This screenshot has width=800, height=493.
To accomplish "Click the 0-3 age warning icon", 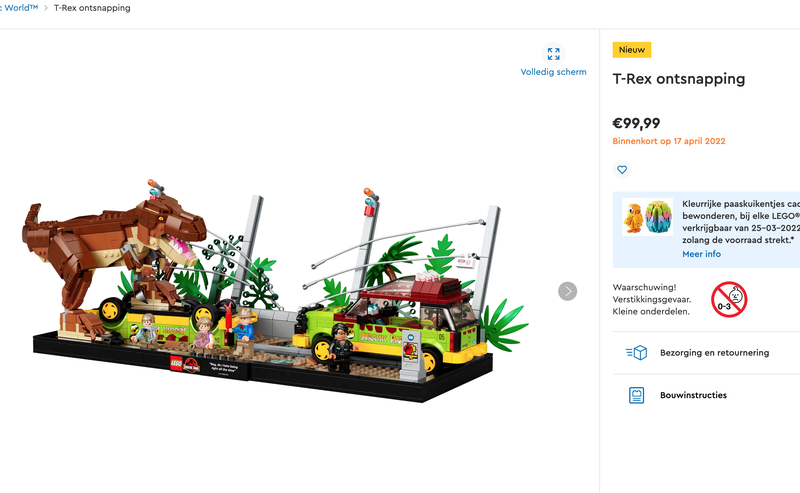I will coord(729,299).
